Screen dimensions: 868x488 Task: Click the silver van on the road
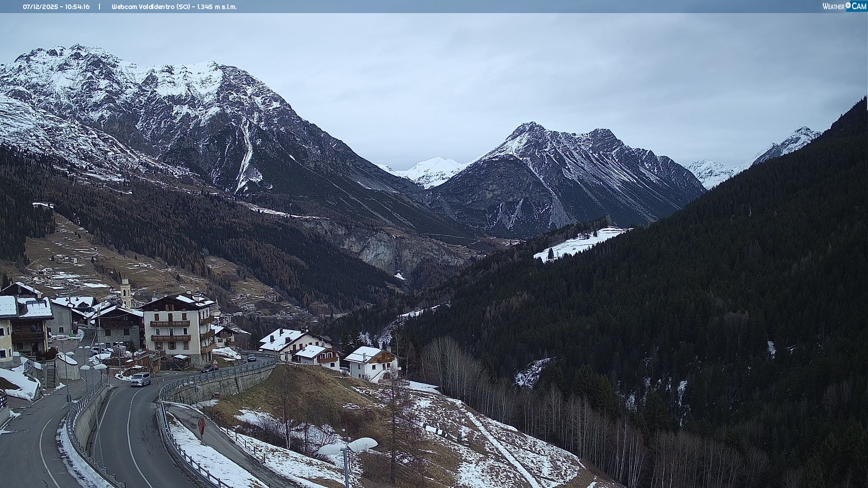point(141,379)
